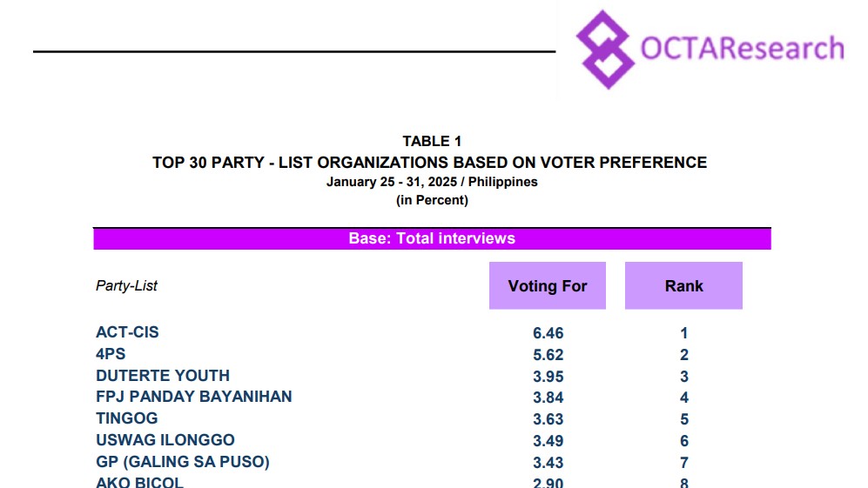Click the OCTAResearch brand name text

(x=743, y=49)
